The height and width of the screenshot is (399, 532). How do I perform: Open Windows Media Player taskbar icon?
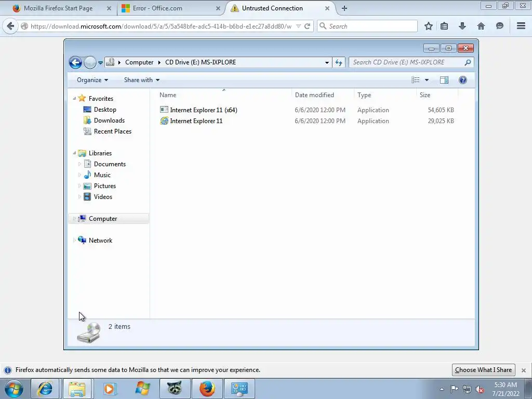(x=109, y=389)
